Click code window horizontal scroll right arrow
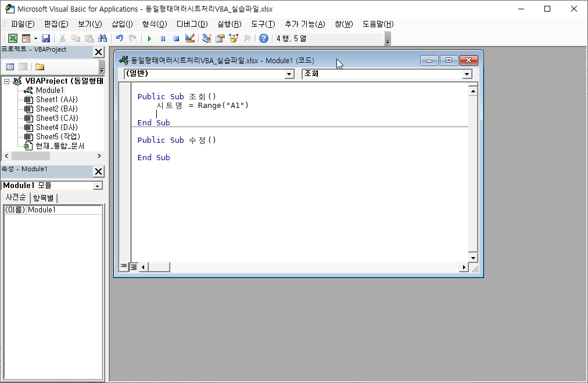This screenshot has height=383, width=588. pos(464,267)
